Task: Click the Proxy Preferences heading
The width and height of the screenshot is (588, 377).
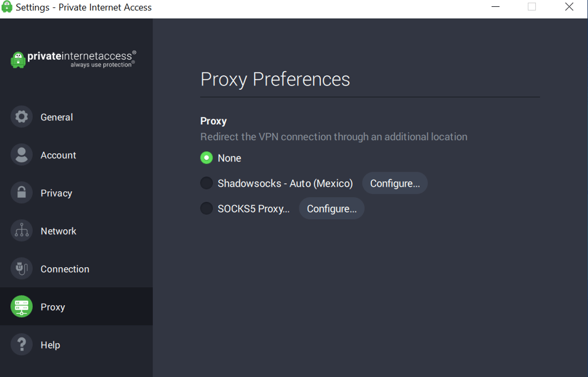Action: (x=275, y=79)
